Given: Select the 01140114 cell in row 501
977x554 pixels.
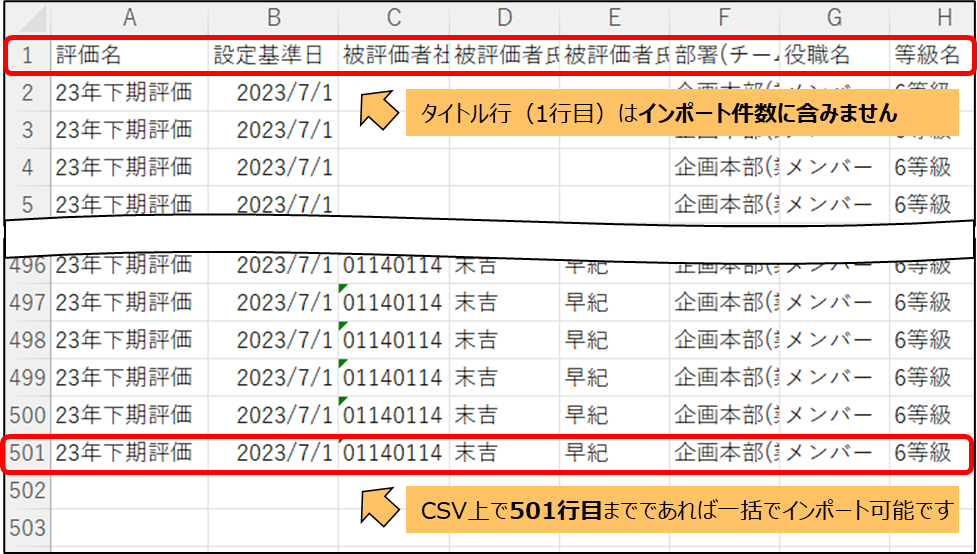Looking at the screenshot, I should [x=393, y=453].
